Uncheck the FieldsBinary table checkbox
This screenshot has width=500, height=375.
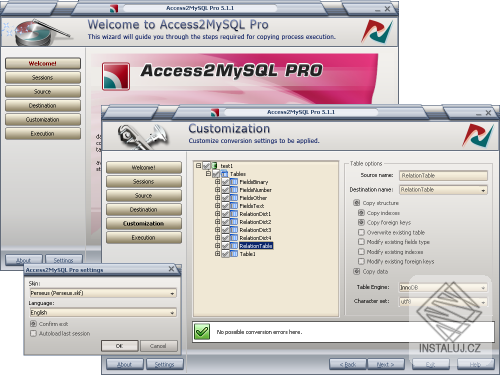tap(225, 182)
